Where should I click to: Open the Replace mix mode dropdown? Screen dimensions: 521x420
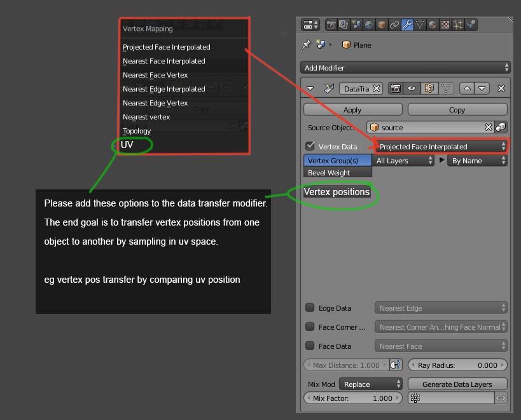(x=371, y=384)
